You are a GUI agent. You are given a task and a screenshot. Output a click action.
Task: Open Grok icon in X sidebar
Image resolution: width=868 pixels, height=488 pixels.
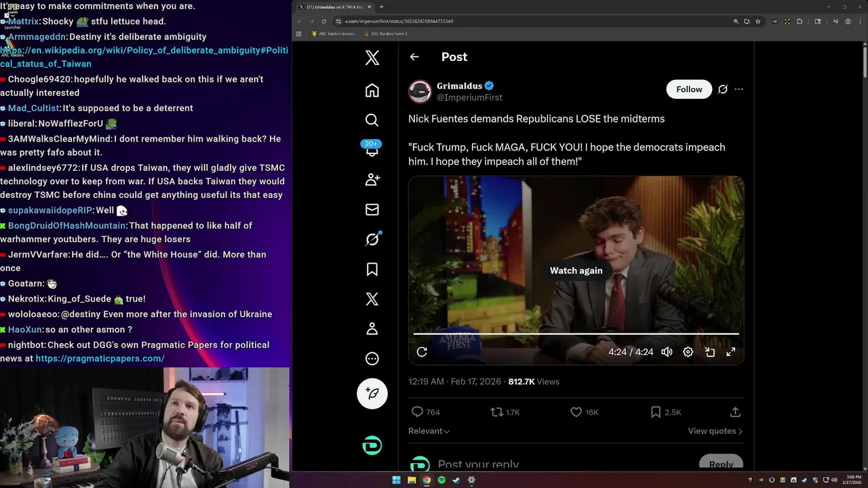click(372, 239)
